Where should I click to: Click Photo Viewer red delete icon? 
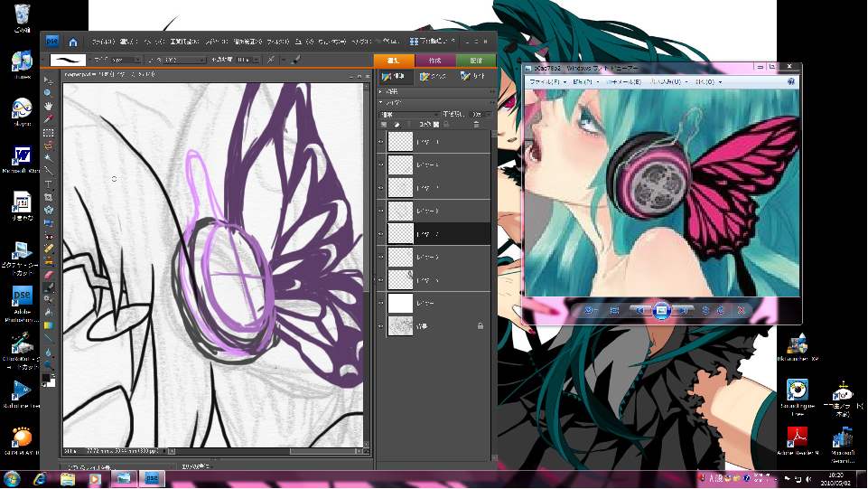[742, 311]
